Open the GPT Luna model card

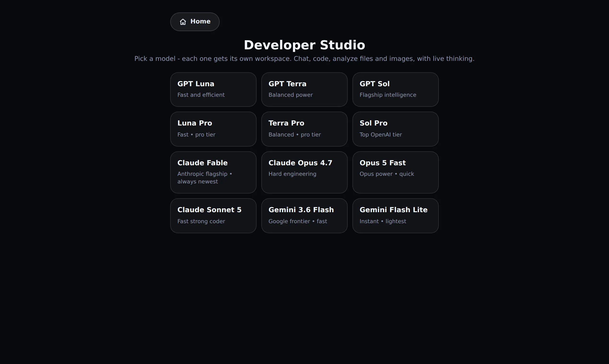(x=213, y=90)
